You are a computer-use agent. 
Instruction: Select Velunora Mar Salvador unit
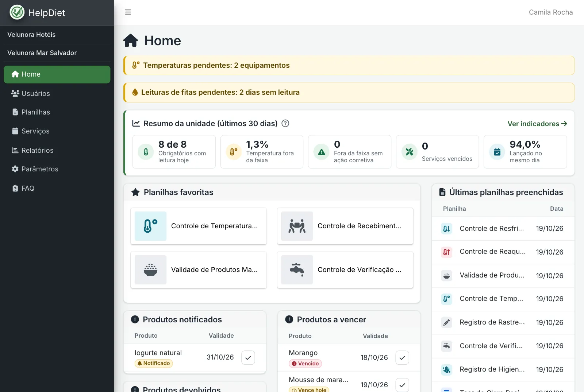(42, 53)
